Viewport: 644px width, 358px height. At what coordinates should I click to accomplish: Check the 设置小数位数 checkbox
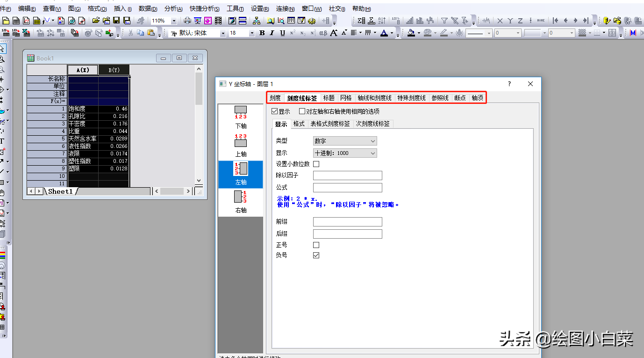tap(316, 164)
